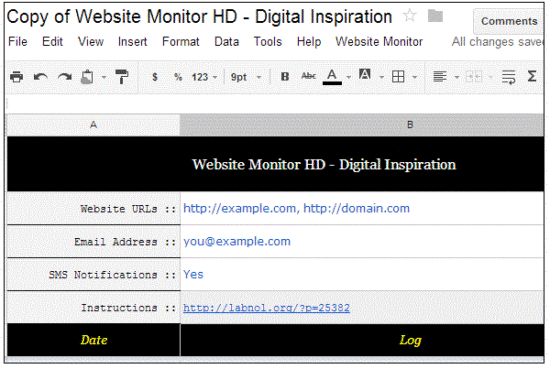550x369 pixels.
Task: Open the File menu
Action: [x=18, y=42]
